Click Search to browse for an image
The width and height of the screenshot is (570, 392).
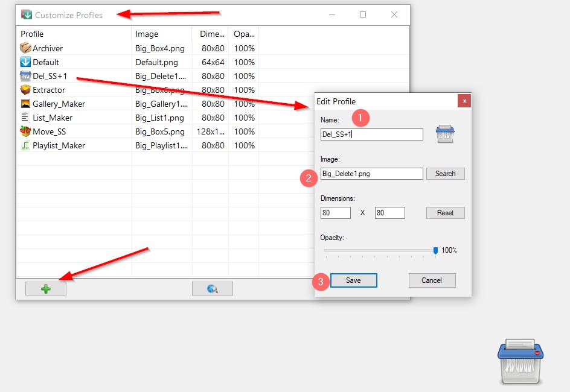(445, 174)
